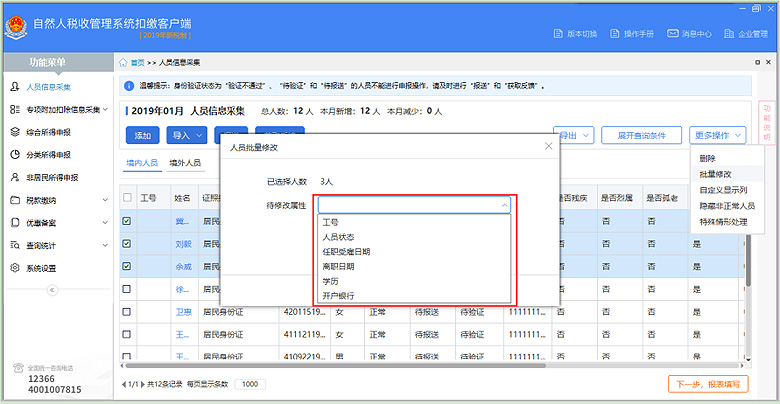Click the 每页显示条数 input field
Viewport: 780px width, 404px height.
(x=249, y=385)
